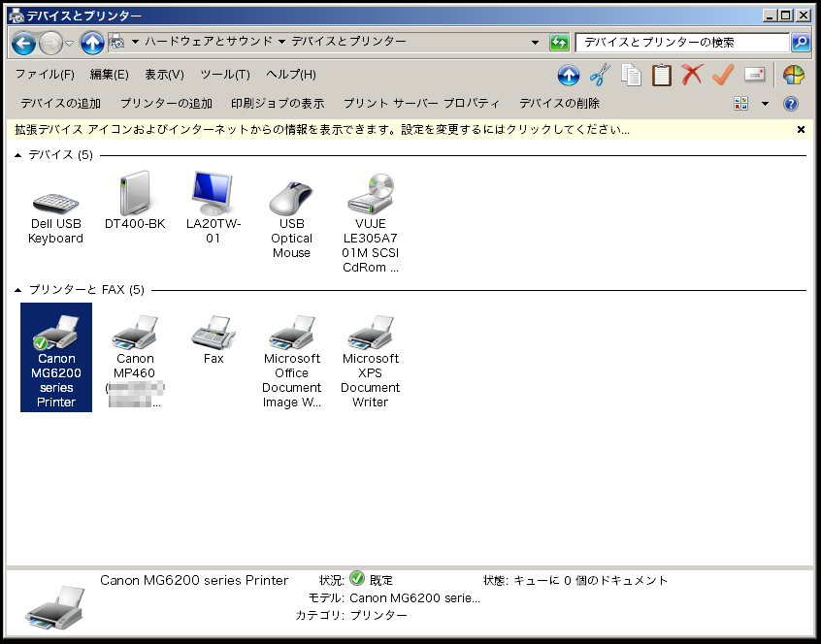Image resolution: width=821 pixels, height=644 pixels.
Task: Click デバイスの追加 button
Action: 61,104
